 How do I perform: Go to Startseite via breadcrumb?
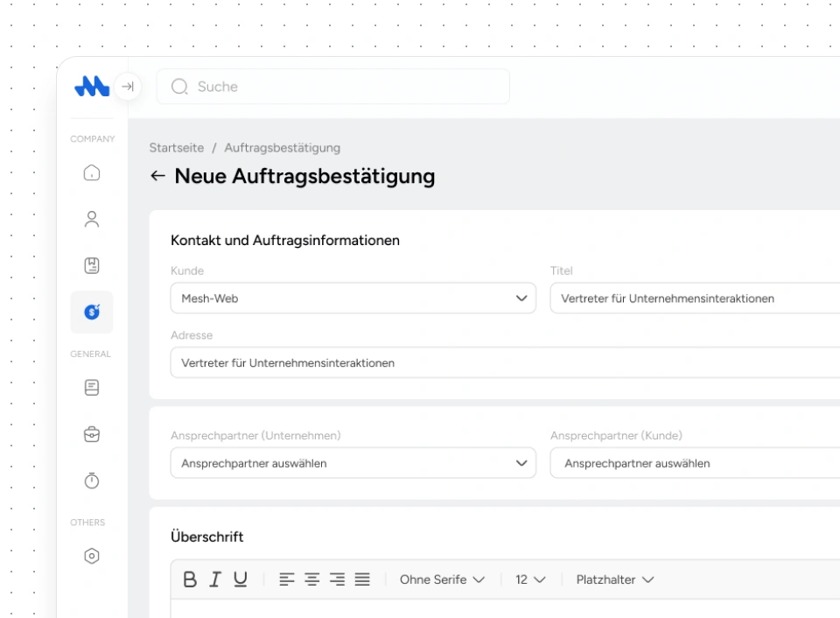176,148
